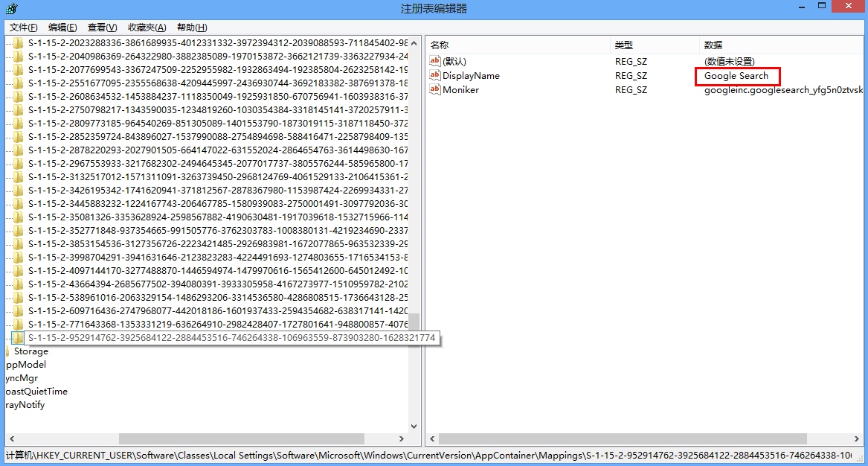
Task: Click the tree pane's vertical scrollbar down arrow
Action: [414, 427]
